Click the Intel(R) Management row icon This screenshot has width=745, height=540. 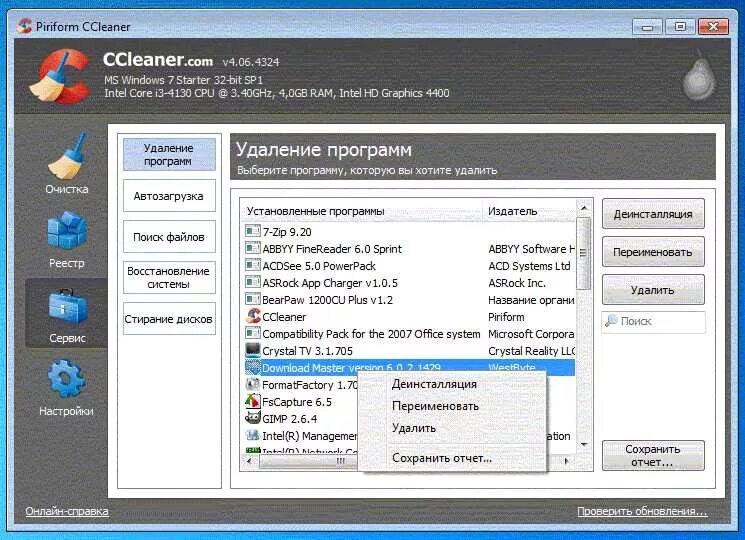252,435
